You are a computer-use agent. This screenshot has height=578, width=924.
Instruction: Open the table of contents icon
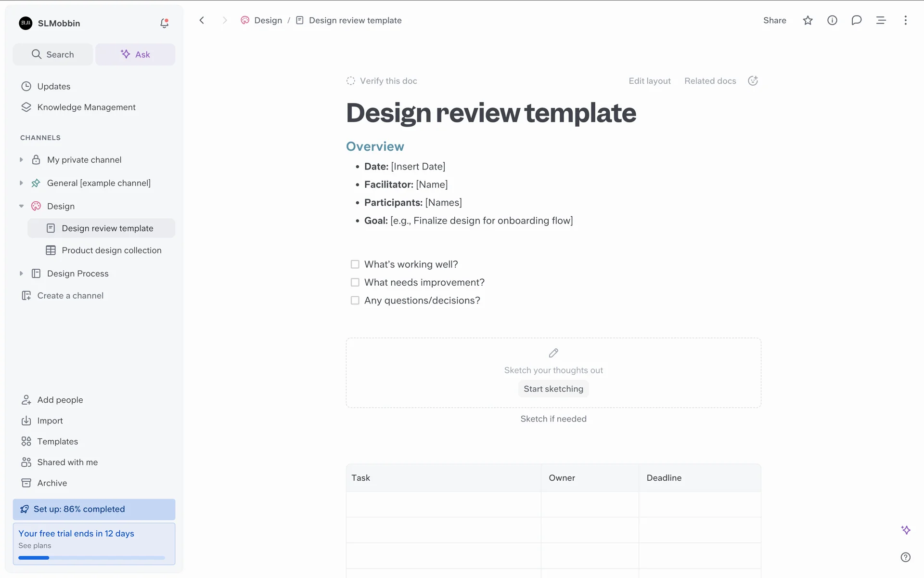[x=881, y=20]
